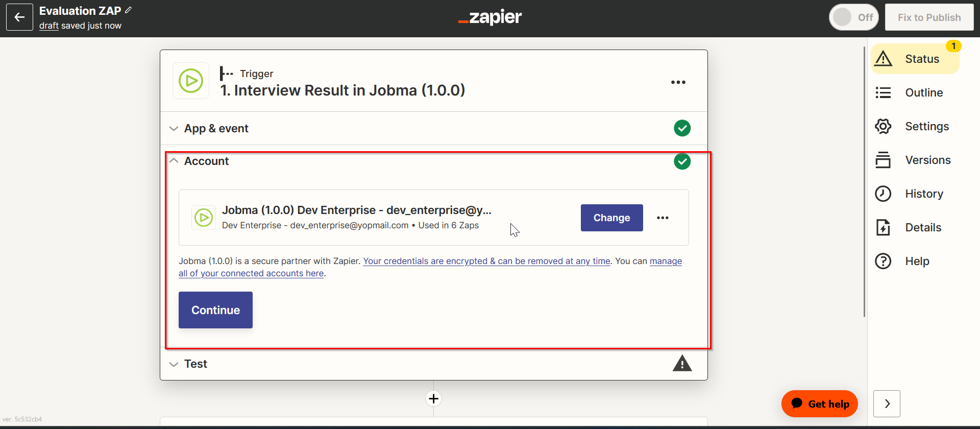The height and width of the screenshot is (429, 980).
Task: Click the Help question mark icon
Action: 883,261
